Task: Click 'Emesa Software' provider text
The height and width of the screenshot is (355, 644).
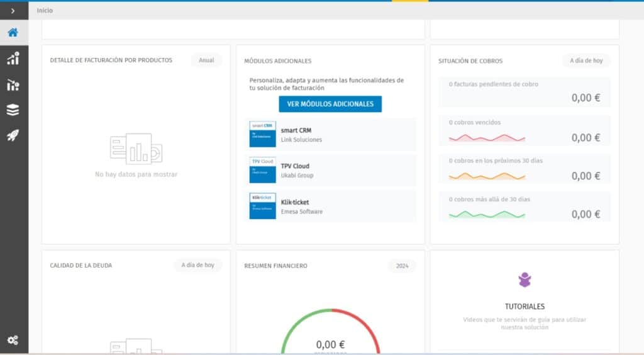Action: (x=302, y=211)
